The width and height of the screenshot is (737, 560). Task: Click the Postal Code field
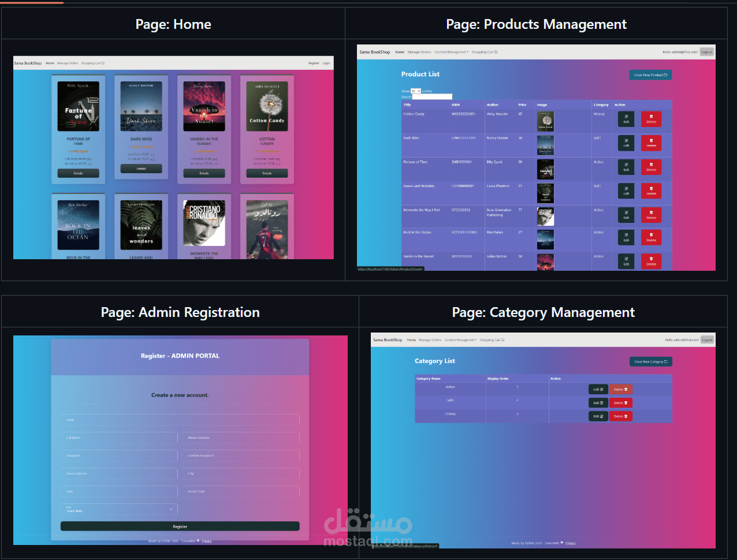click(241, 491)
